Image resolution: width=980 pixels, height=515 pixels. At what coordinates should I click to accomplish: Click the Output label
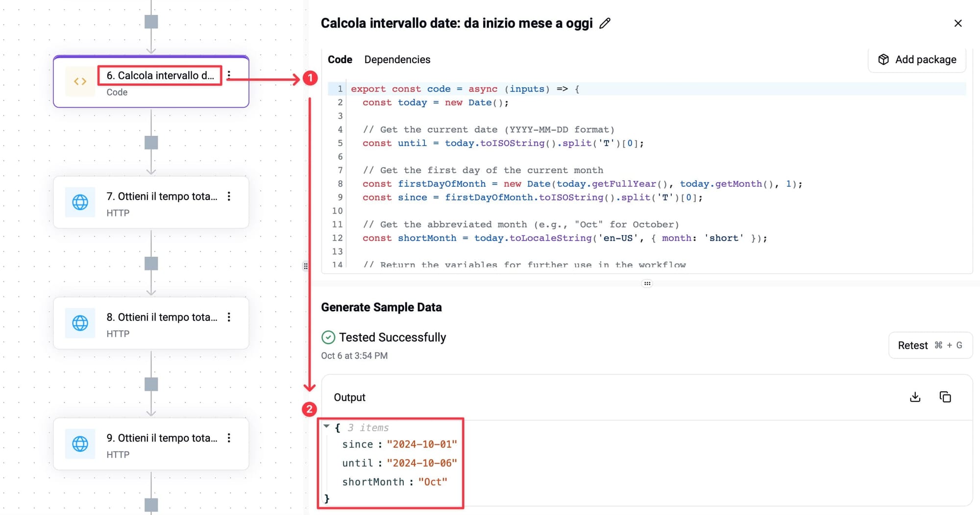[x=349, y=397]
